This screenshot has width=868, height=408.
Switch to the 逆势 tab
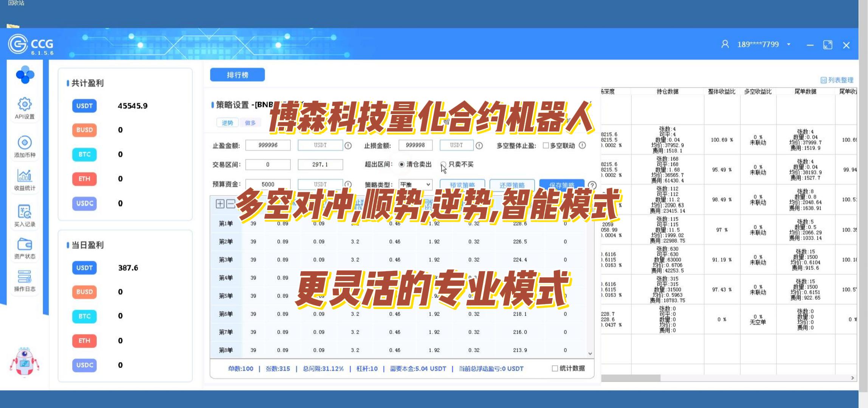tap(227, 123)
